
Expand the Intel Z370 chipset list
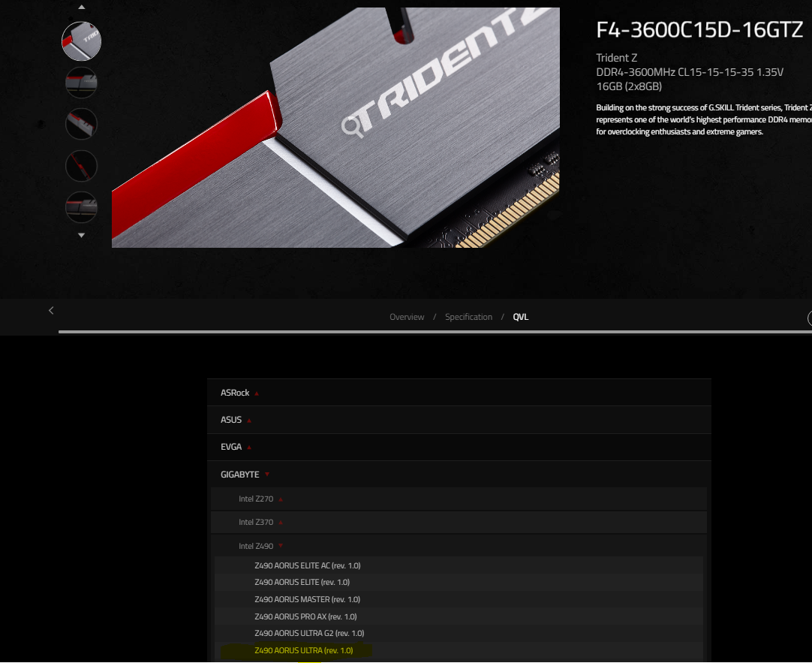[459, 522]
